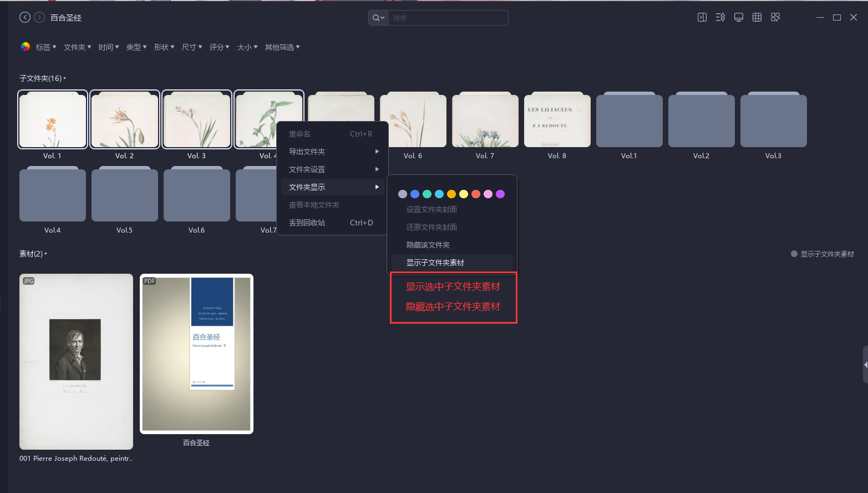868x493 pixels.
Task: Expand the right edge panel handle arrow
Action: [x=865, y=365]
